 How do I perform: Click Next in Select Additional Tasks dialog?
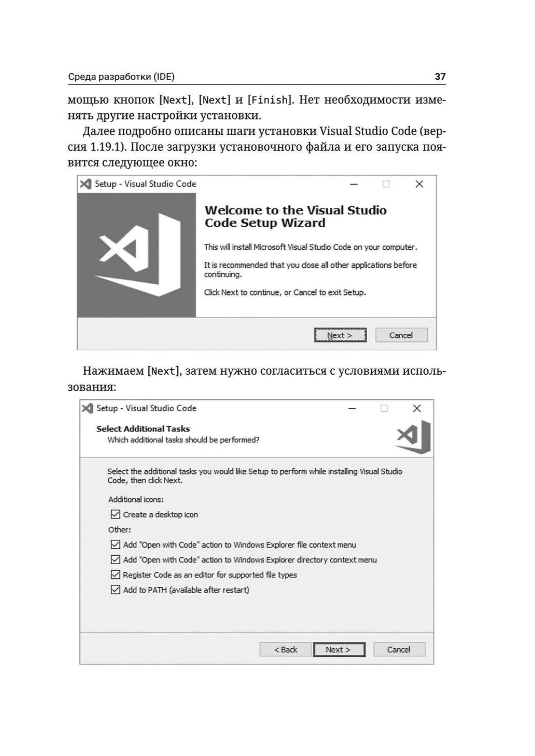(x=339, y=649)
